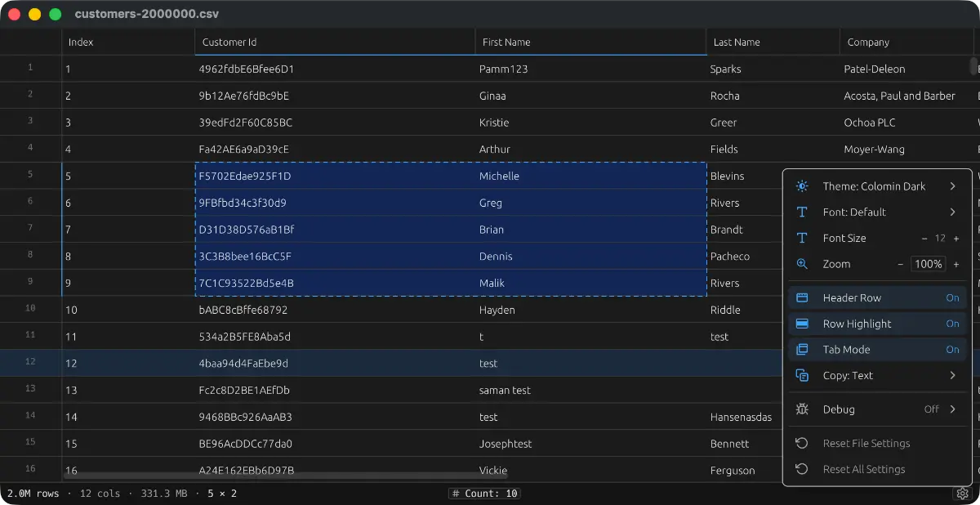980x505 pixels.
Task: Click the Index column header
Action: 128,42
